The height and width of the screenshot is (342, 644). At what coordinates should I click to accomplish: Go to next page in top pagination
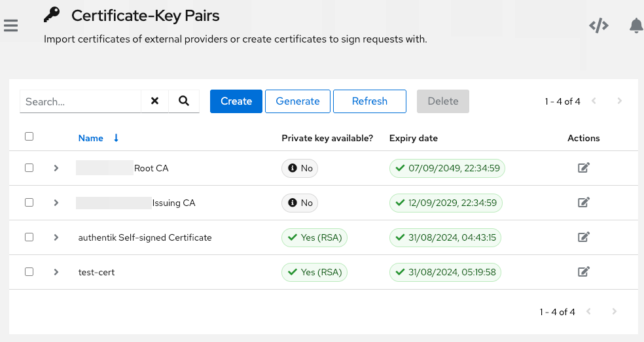coord(619,101)
